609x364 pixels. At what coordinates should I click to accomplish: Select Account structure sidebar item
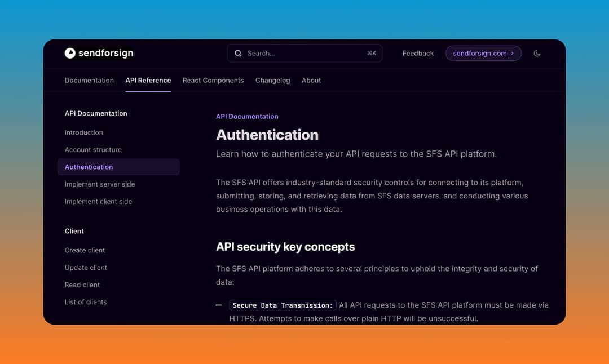click(93, 149)
